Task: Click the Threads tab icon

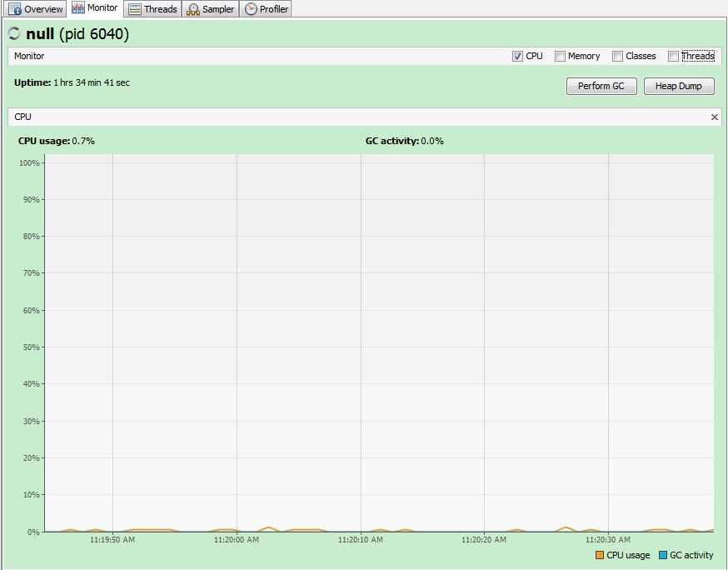Action: coord(135,9)
